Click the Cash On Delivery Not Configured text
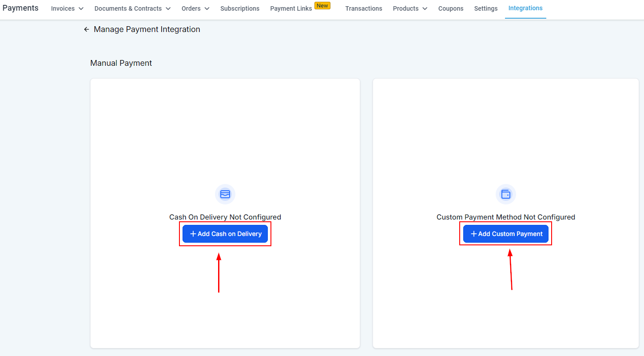Screen dimensions: 644x356 pyautogui.click(x=225, y=217)
